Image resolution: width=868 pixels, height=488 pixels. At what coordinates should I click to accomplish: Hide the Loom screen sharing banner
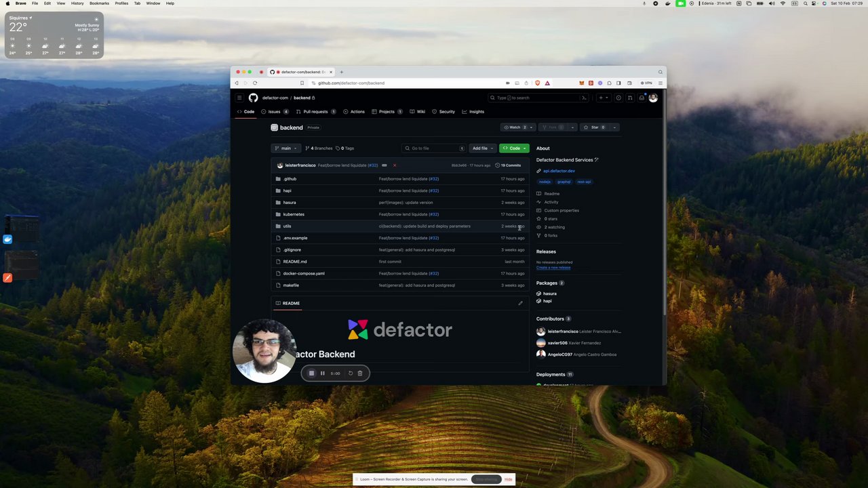click(x=508, y=479)
